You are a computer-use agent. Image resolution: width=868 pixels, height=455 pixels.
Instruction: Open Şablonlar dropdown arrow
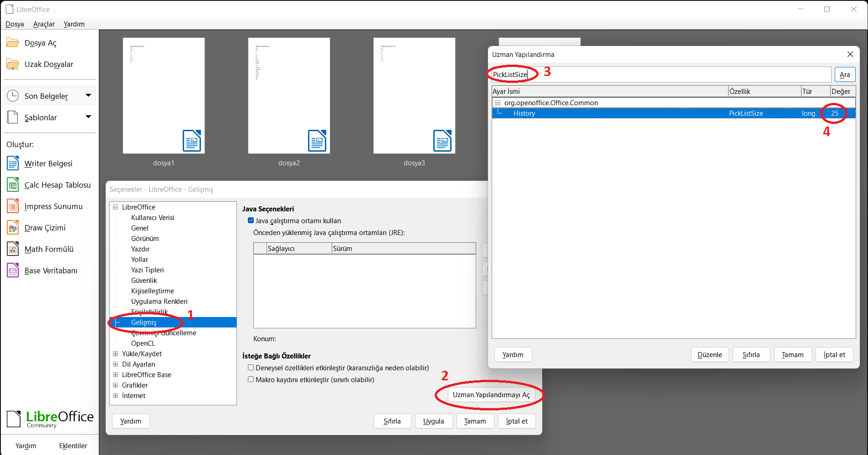[88, 117]
